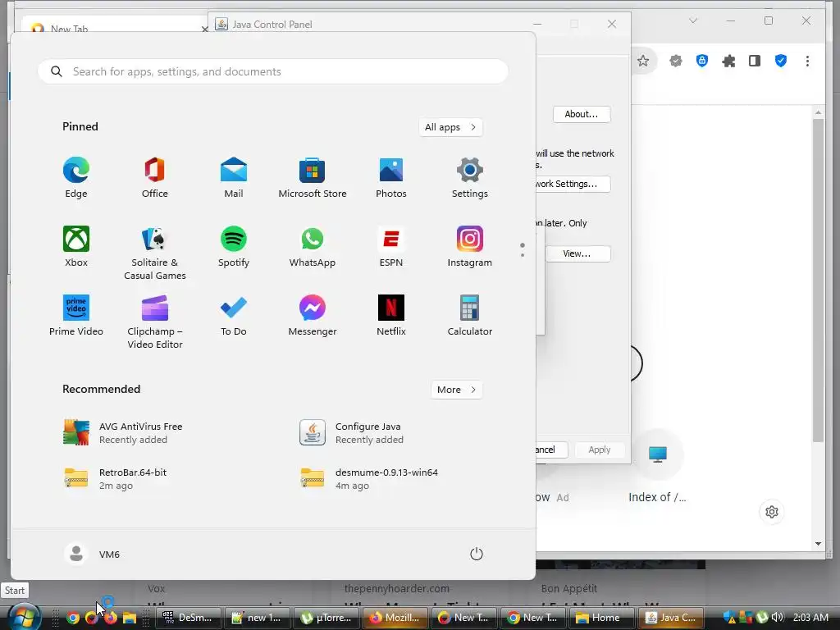840x630 pixels.
Task: Open the VM6 user account menu
Action: [92, 554]
